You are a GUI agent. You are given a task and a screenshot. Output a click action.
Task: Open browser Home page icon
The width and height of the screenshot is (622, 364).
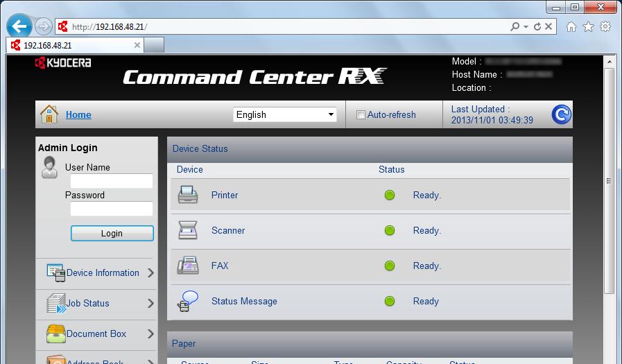571,26
